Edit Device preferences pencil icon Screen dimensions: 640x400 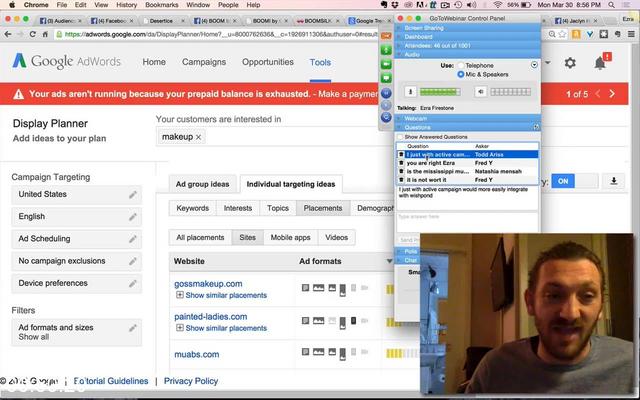133,283
